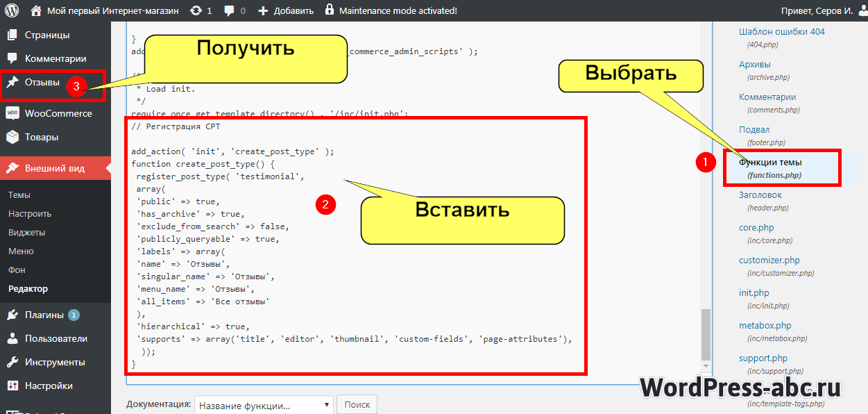
Task: Click the 'supports' => array line
Action: tap(355, 339)
